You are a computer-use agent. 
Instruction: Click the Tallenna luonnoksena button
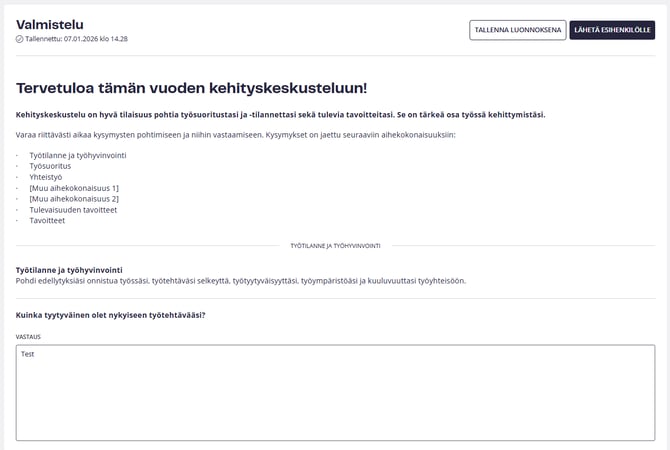pos(516,30)
